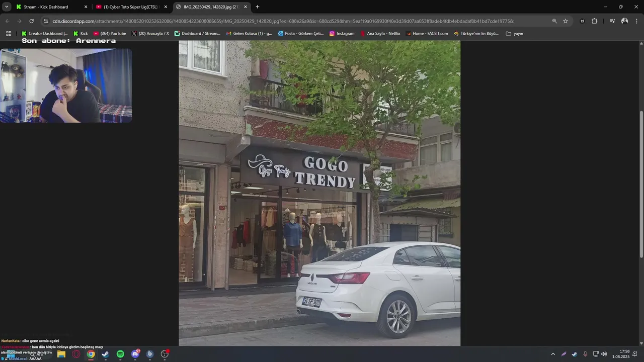The image size is (644, 362).
Task: Close the Stream - Kick Dashboard tab
Action: pos(86,7)
